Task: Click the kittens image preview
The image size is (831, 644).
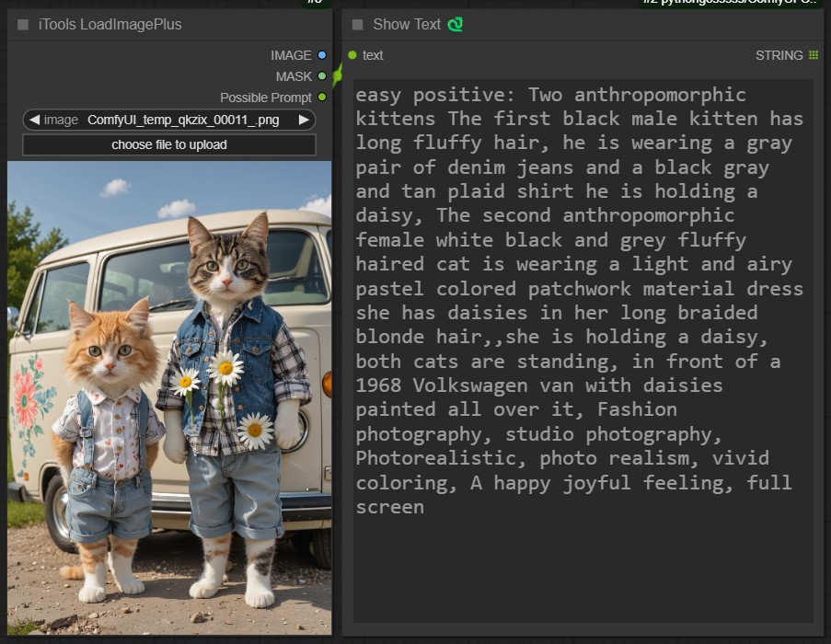Action: point(169,397)
